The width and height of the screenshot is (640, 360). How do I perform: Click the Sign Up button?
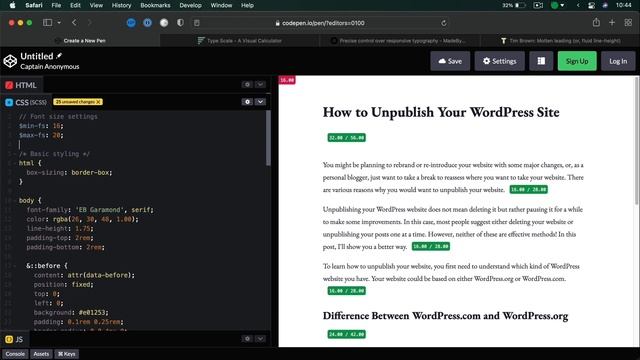coord(577,61)
